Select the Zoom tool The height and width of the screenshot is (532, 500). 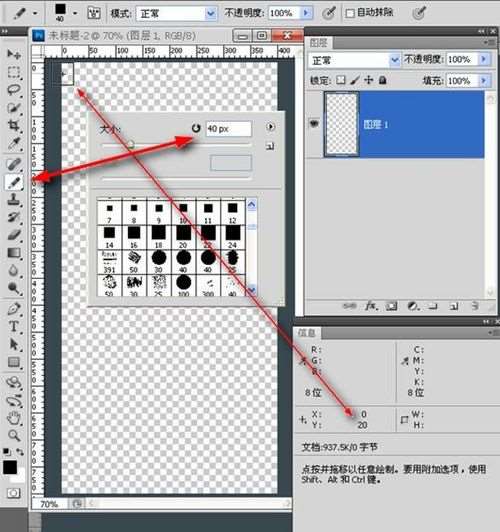pyautogui.click(x=14, y=435)
